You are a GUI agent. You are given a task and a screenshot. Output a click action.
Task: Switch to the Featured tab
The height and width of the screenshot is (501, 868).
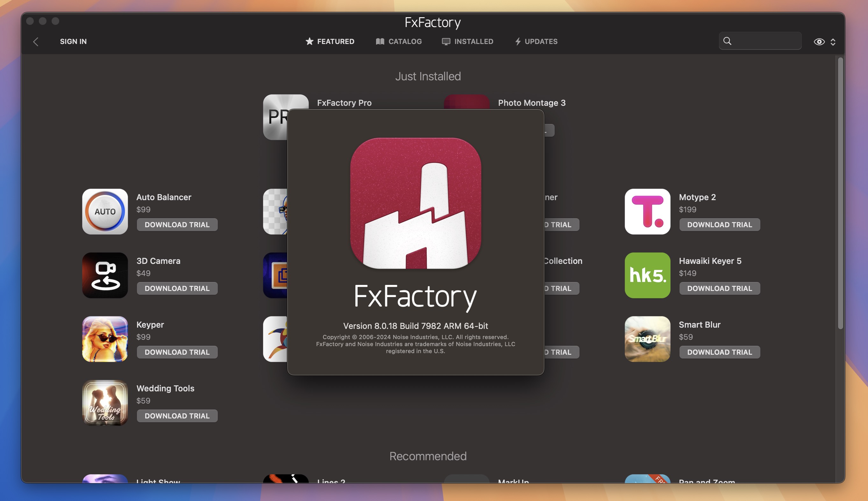330,41
